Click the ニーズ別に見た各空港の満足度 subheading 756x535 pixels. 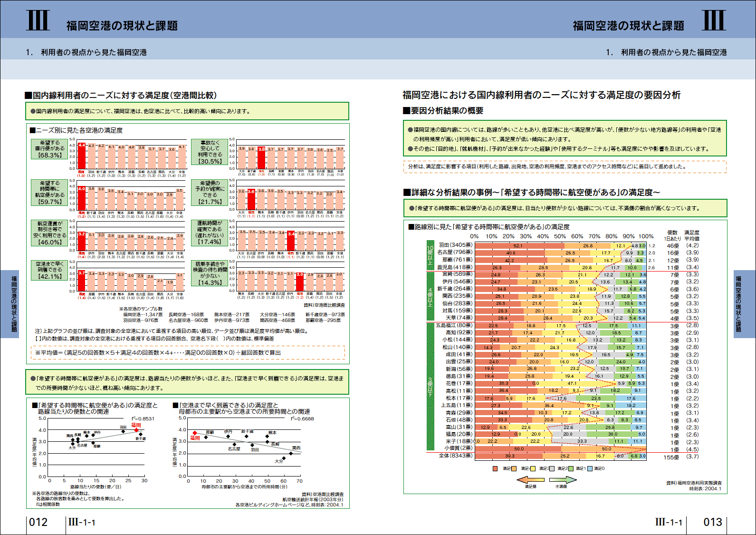coord(76,130)
